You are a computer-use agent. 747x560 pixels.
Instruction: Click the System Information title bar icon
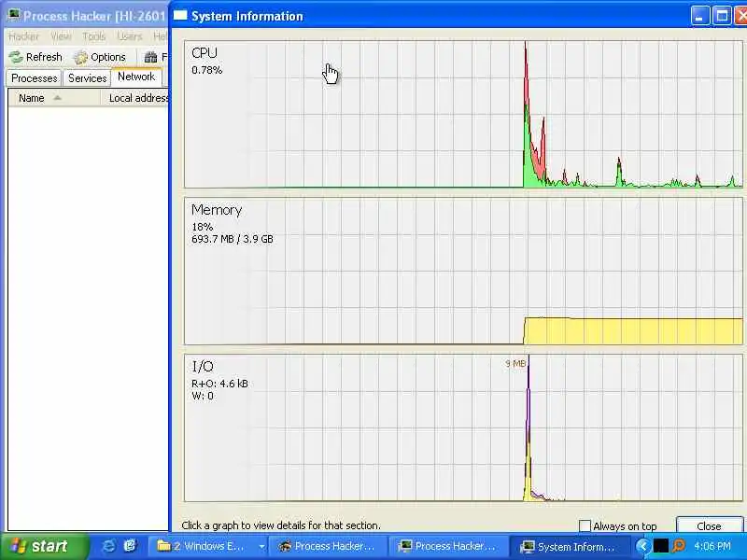click(180, 16)
